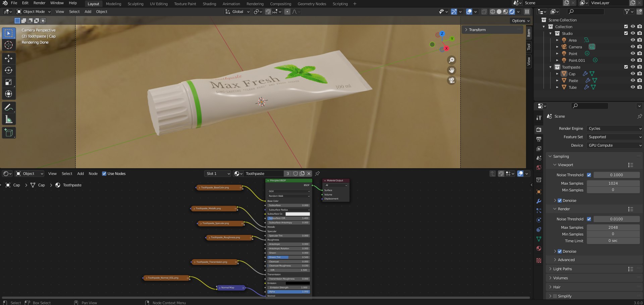644x305 pixels.
Task: Click the Render Max Samples field
Action: pos(613,227)
